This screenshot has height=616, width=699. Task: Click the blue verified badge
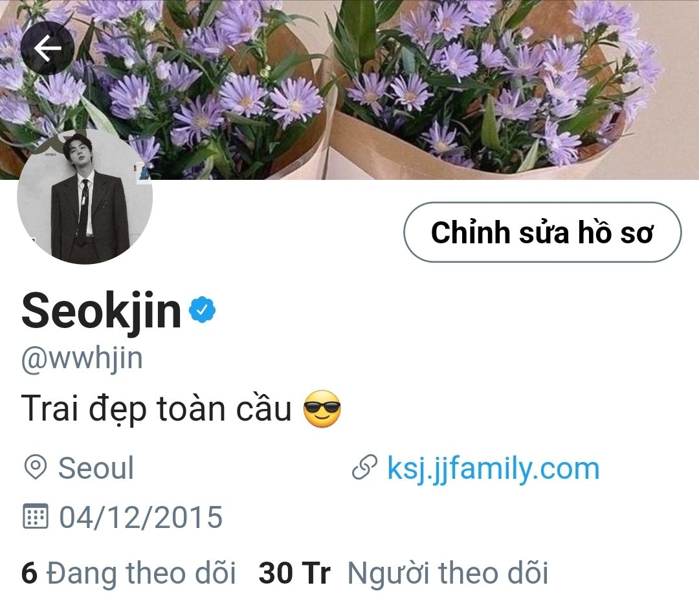pos(203,309)
